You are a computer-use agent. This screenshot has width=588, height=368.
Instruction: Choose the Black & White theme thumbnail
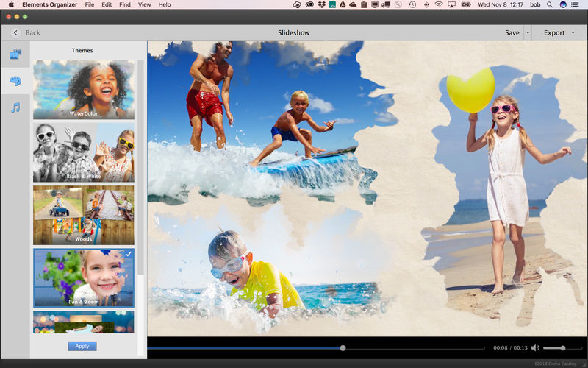point(84,152)
